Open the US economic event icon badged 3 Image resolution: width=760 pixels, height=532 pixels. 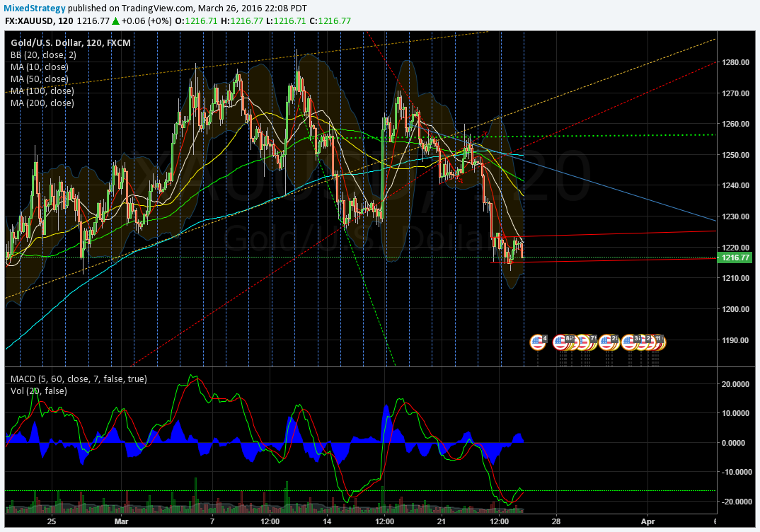629,342
